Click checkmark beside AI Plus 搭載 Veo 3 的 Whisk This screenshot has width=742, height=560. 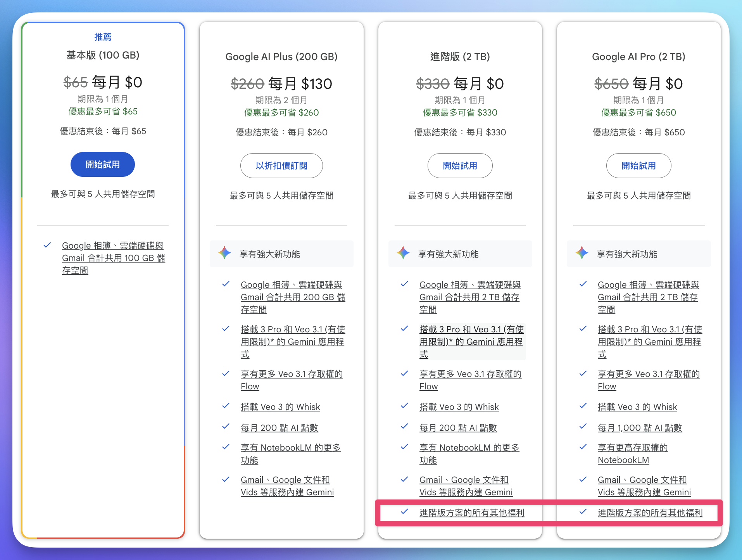[x=226, y=406]
